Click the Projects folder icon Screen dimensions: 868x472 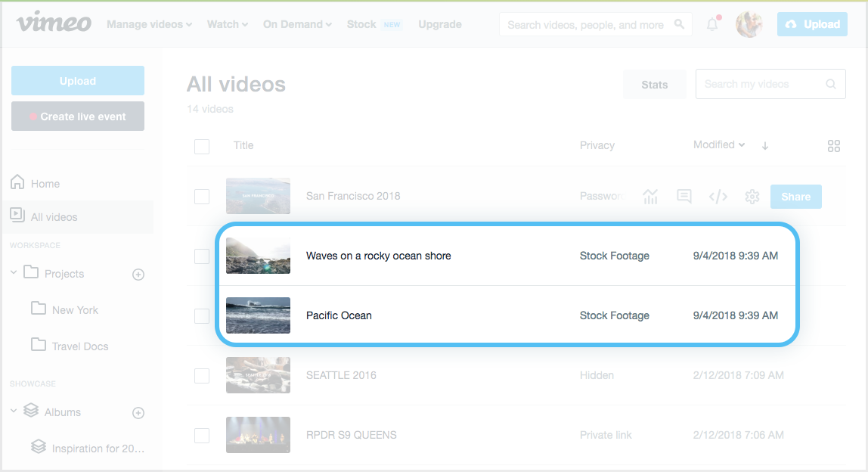click(x=31, y=272)
